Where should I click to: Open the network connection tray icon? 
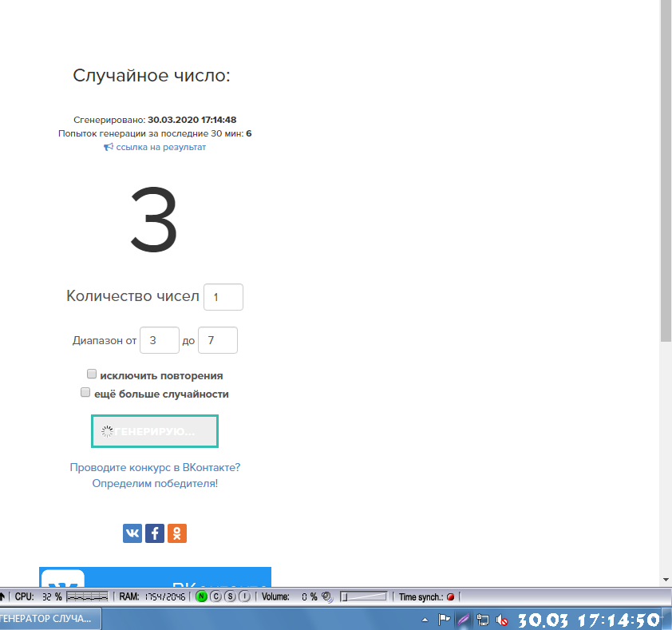pos(483,620)
